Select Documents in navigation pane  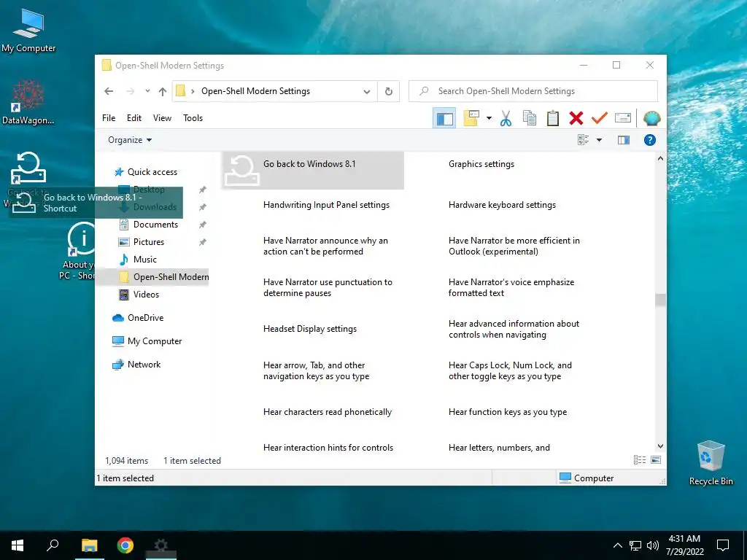(x=155, y=225)
